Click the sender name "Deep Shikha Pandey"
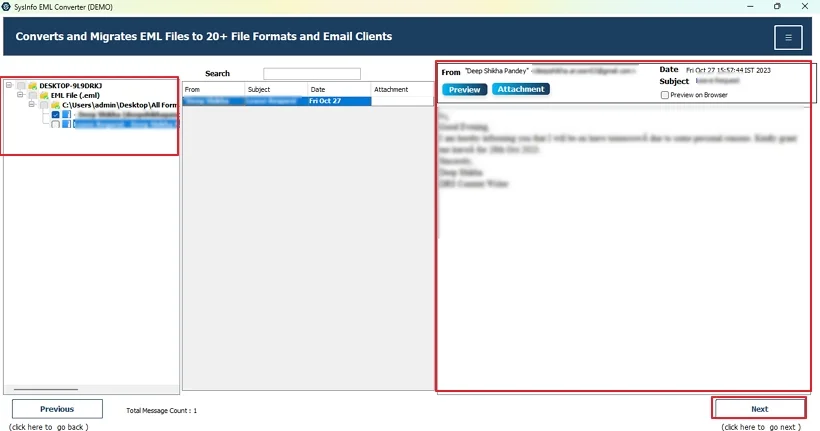 [497, 71]
